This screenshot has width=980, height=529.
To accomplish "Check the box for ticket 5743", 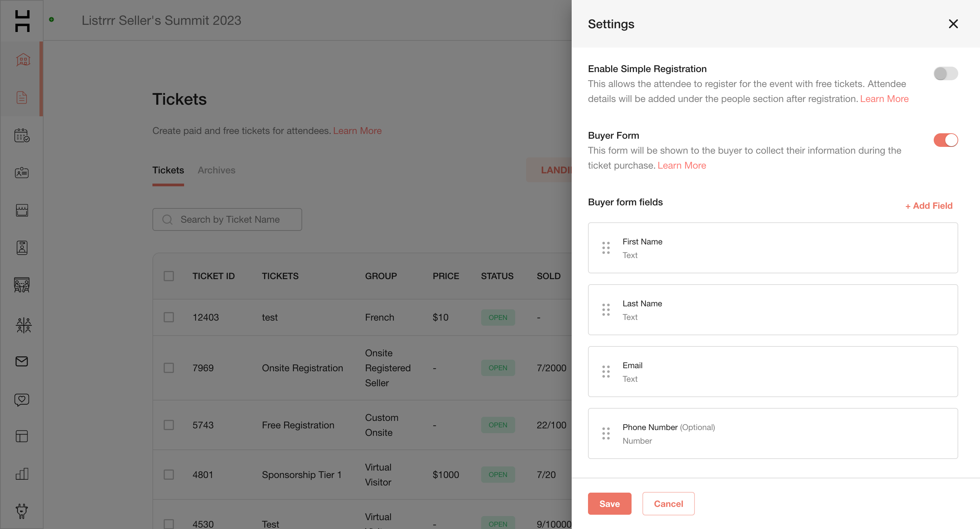I will pos(168,425).
